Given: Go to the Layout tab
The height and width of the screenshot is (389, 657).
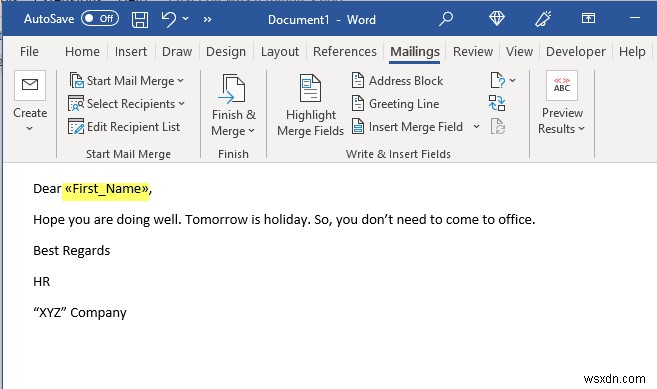Looking at the screenshot, I should pos(280,52).
